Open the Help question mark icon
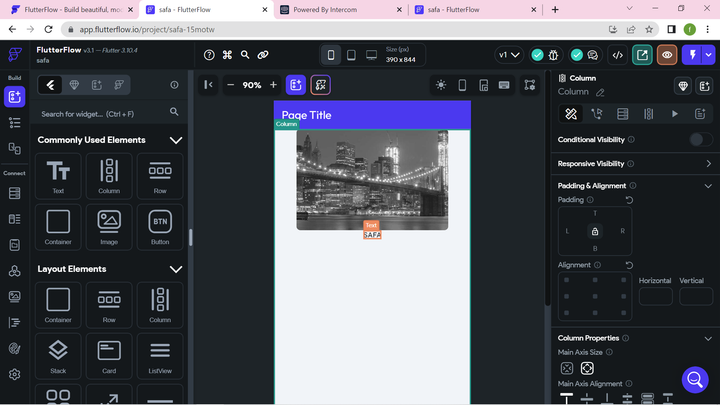The width and height of the screenshot is (720, 405). pyautogui.click(x=209, y=55)
